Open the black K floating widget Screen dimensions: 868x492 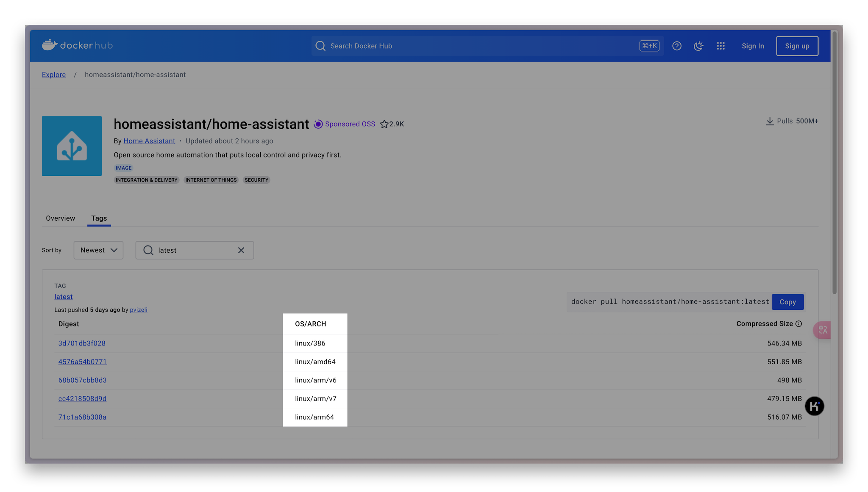pos(814,406)
